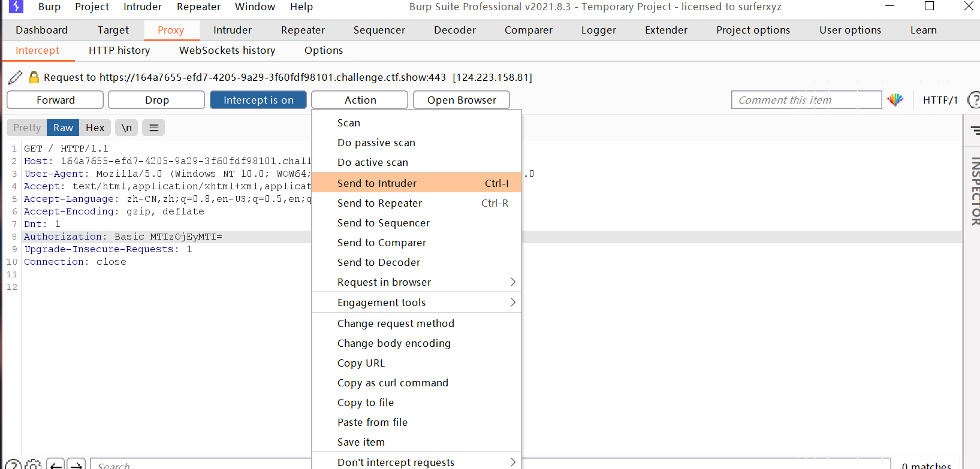980x469 pixels.
Task: Choose Copy to file
Action: tap(417, 403)
